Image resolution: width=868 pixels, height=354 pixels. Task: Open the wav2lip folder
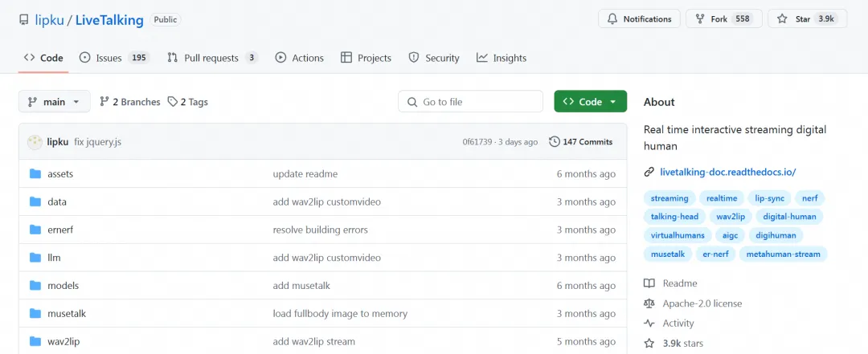click(x=63, y=342)
